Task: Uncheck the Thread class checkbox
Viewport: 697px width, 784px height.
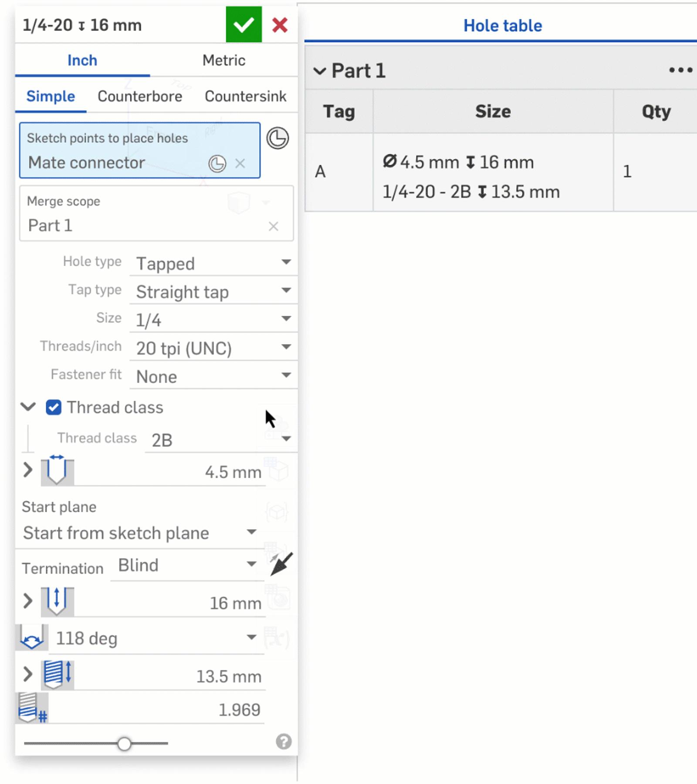Action: [54, 408]
